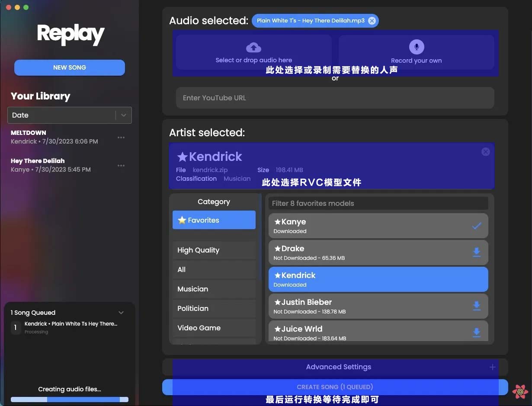The image size is (532, 406).
Task: Click the checkmark on the Kanye model
Action: pos(477,226)
